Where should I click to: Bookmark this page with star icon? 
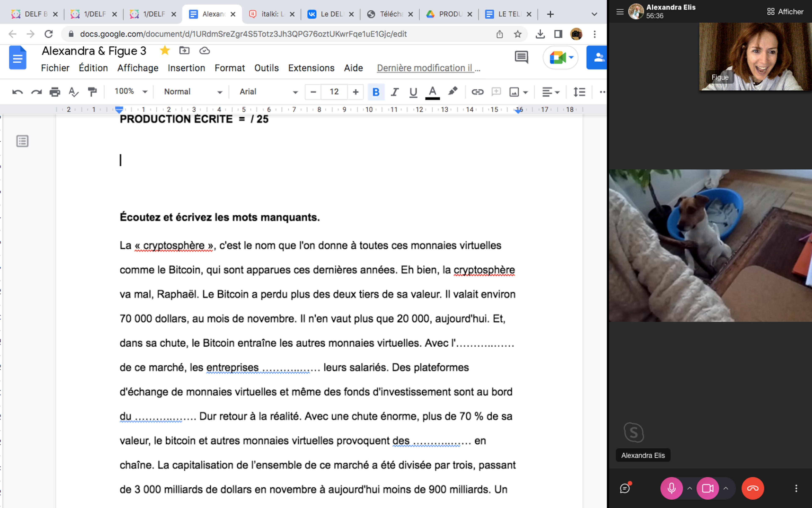pos(517,34)
